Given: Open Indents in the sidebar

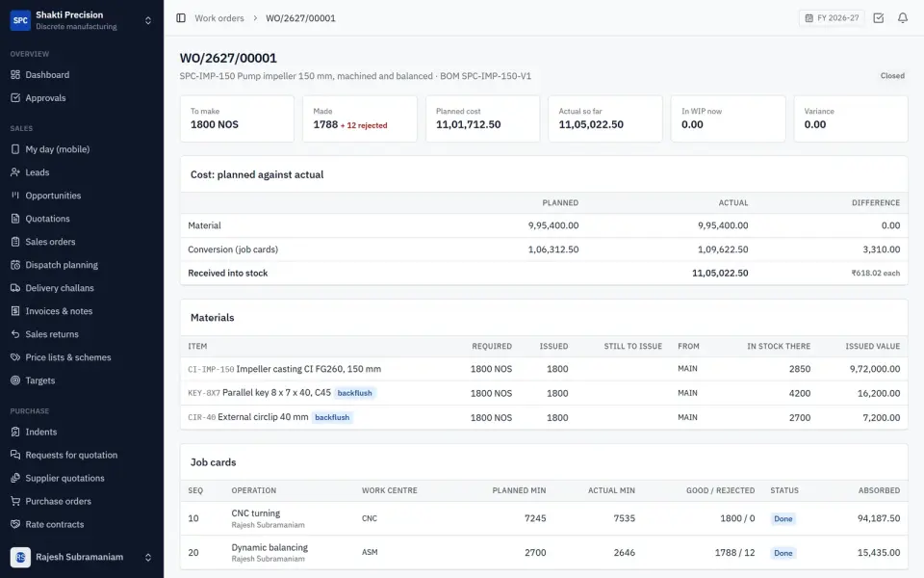Looking at the screenshot, I should pyautogui.click(x=41, y=432).
